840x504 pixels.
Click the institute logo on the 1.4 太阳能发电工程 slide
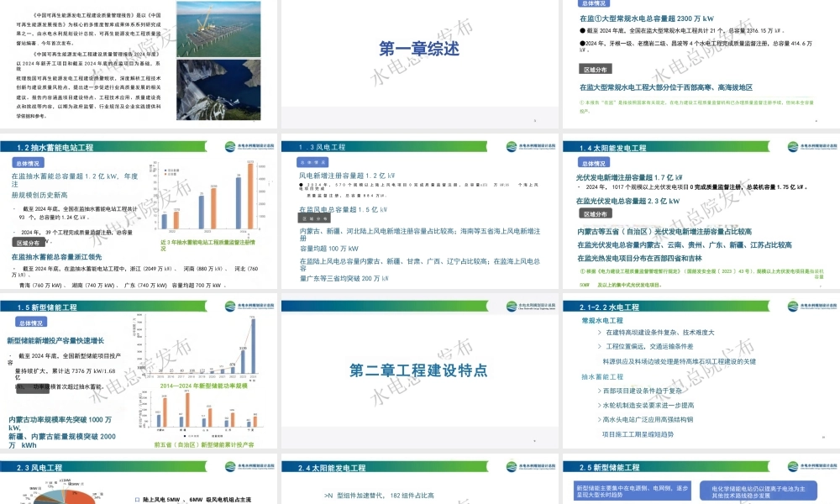point(812,146)
